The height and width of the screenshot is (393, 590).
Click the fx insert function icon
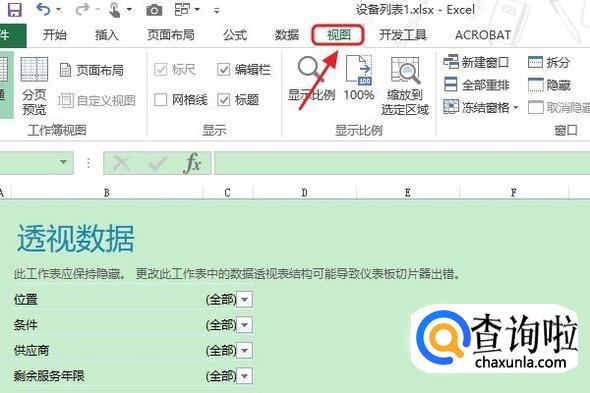192,163
